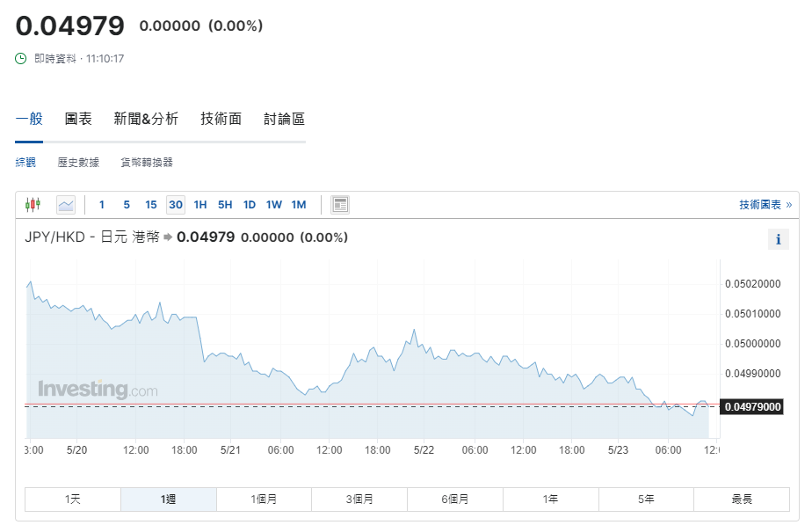The image size is (812, 525).
Task: Click the news table icon in chart toolbar
Action: (340, 205)
